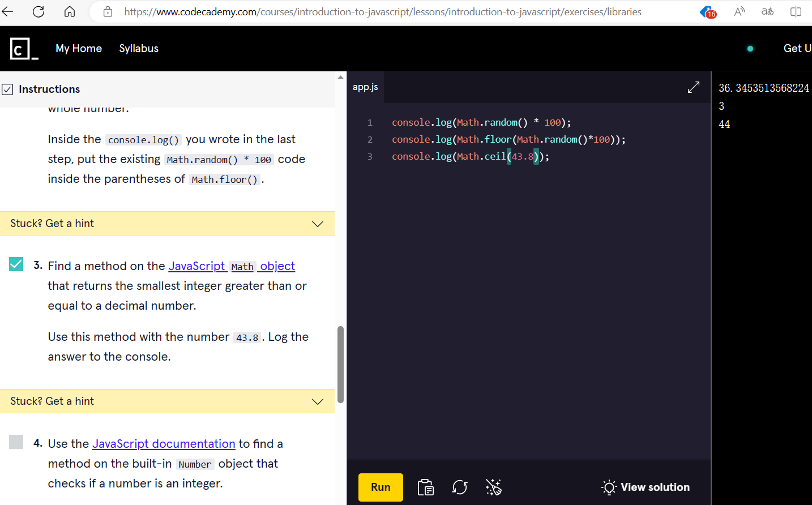Open the JavaScript documentation link
Viewport: 812px width, 505px height.
pos(164,444)
